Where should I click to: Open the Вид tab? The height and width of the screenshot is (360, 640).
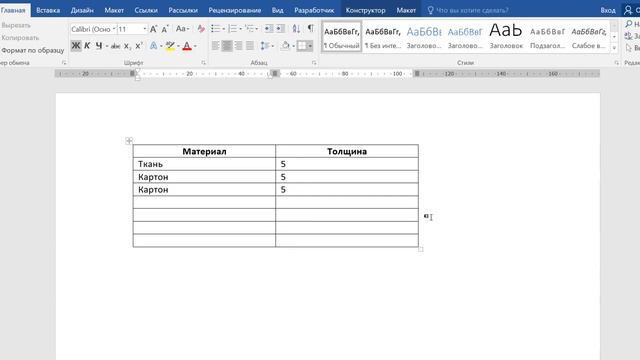click(278, 10)
